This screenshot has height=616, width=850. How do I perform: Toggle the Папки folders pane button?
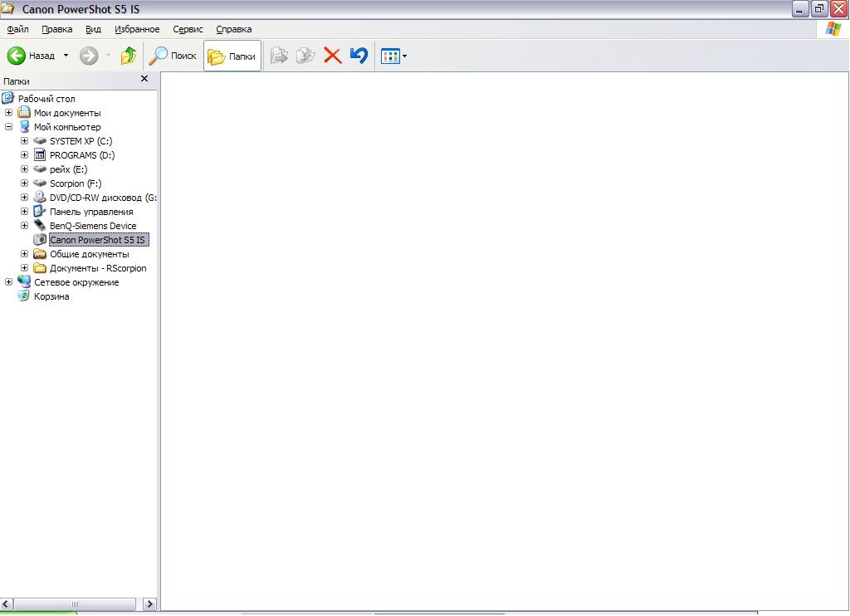pos(232,56)
